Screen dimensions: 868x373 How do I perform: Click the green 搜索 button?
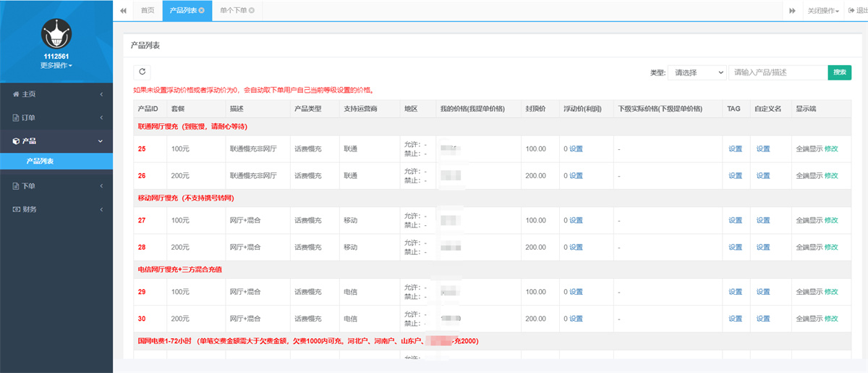[839, 72]
